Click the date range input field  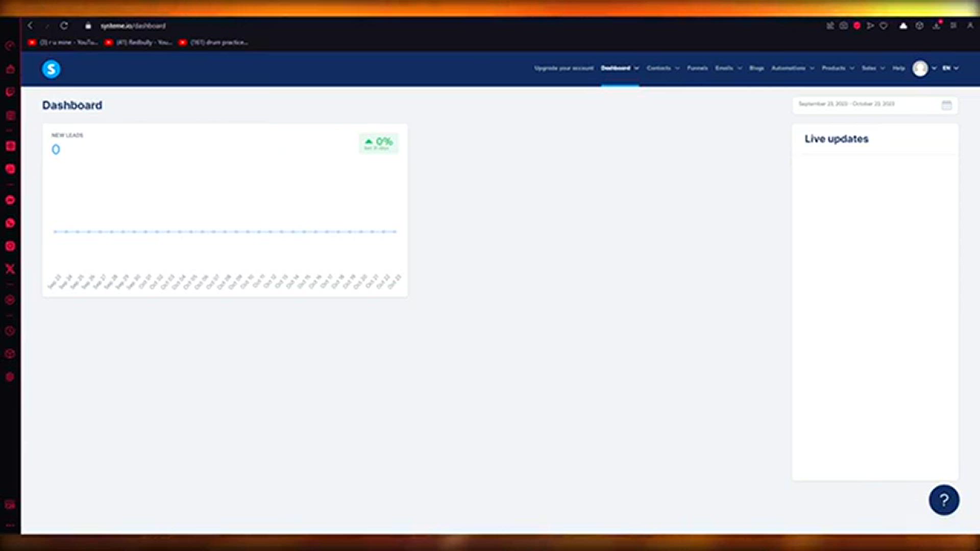tap(875, 105)
